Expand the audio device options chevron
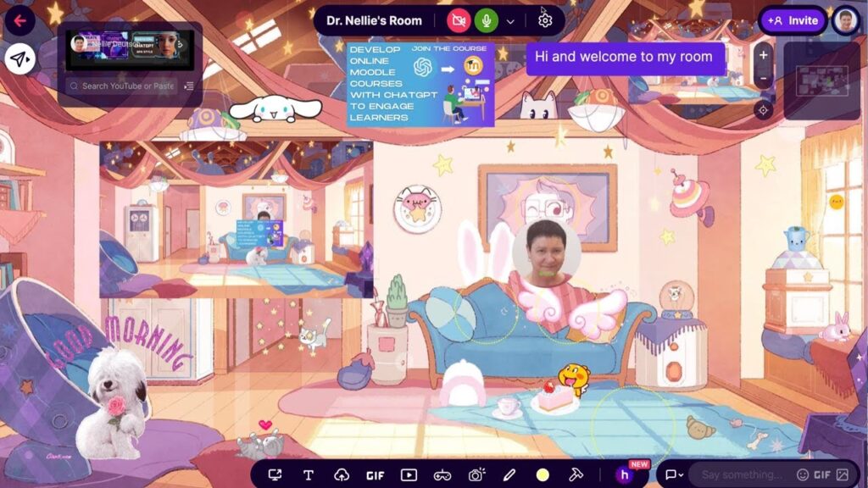Viewport: 868px width, 488px height. 510,21
